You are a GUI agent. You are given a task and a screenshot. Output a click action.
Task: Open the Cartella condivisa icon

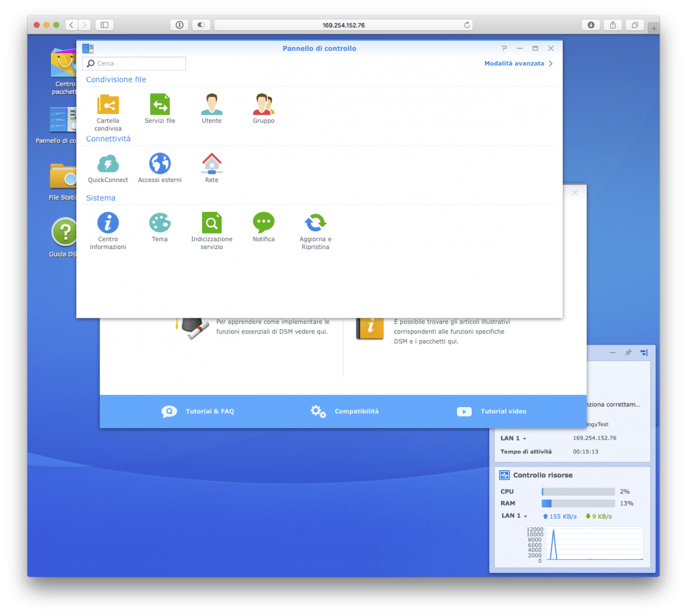click(x=108, y=105)
